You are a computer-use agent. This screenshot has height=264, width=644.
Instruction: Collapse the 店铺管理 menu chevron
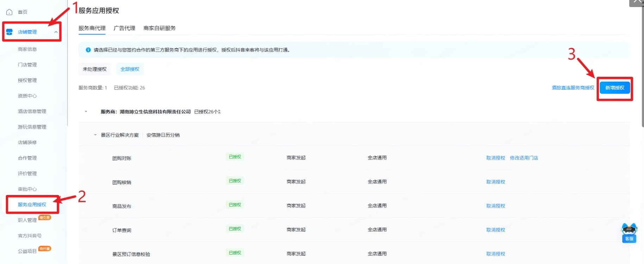tap(56, 32)
